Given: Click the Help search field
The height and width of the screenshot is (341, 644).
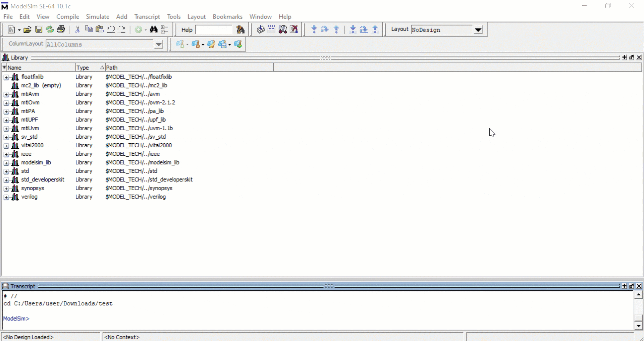Looking at the screenshot, I should click(214, 30).
